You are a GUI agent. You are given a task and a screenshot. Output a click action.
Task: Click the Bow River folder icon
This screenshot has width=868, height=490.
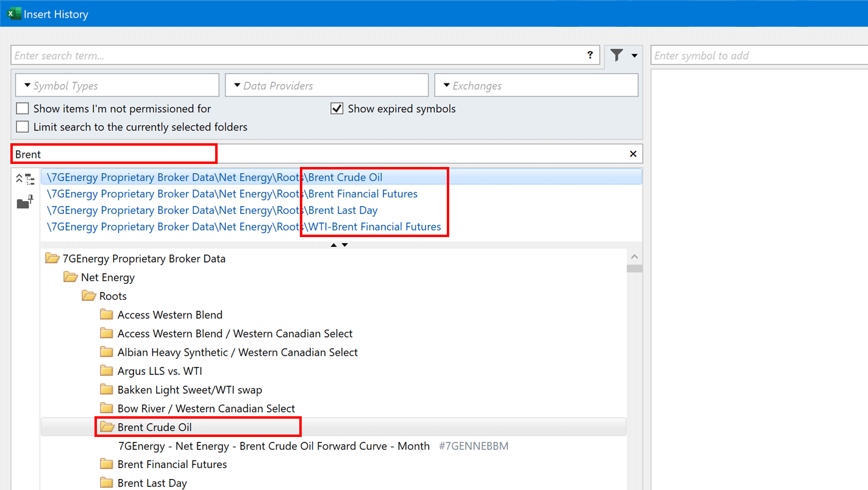(107, 408)
